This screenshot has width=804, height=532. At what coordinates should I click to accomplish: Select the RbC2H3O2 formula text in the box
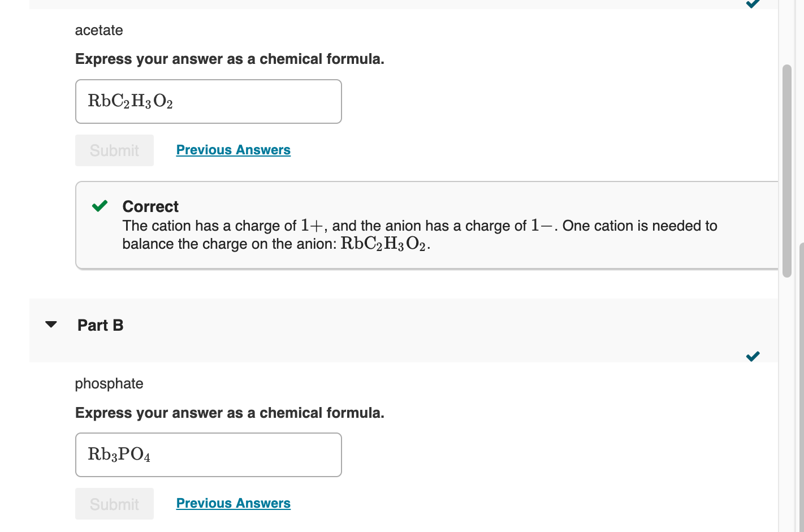click(131, 102)
